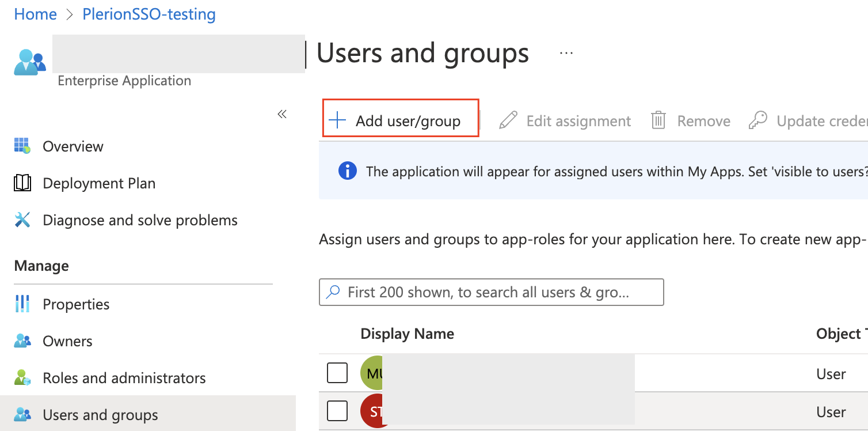Tick the checkbox for the ST user row
The image size is (868, 431).
pos(337,411)
